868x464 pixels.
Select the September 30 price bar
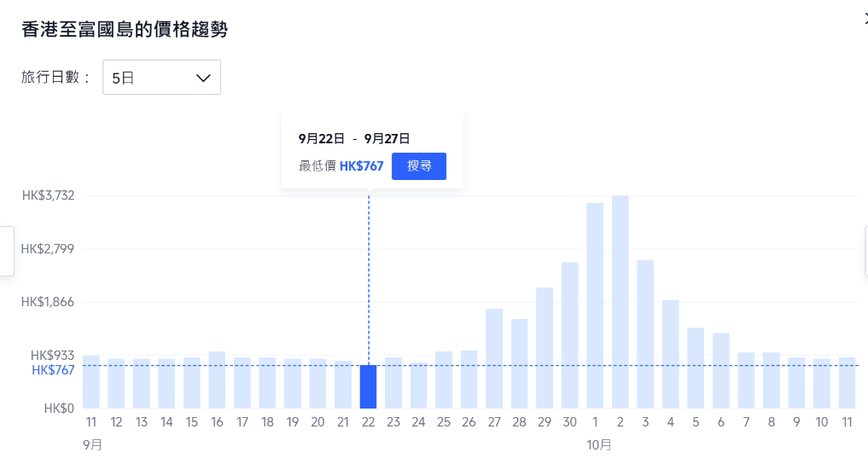pos(569,335)
